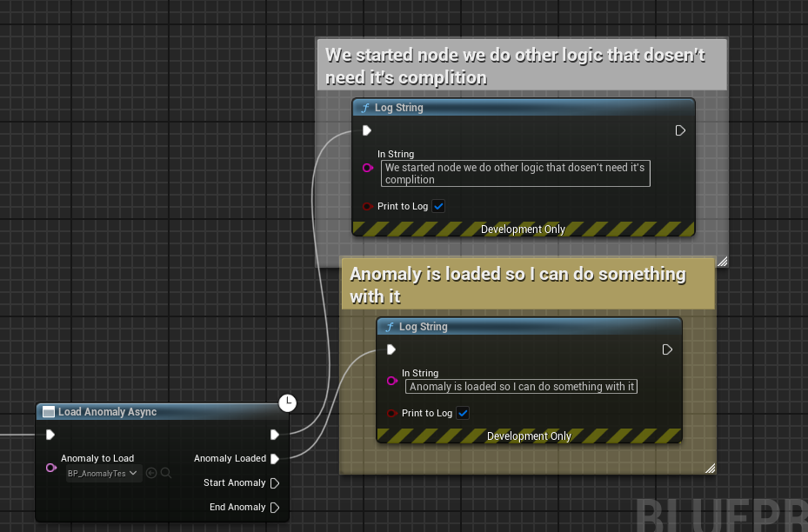The image size is (808, 532).
Task: Uncheck Print to Log in the yellow comment's Log String node
Action: 463,414
